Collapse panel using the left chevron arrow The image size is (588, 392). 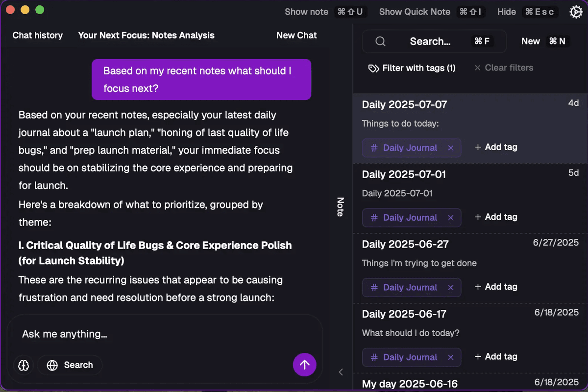pos(341,372)
